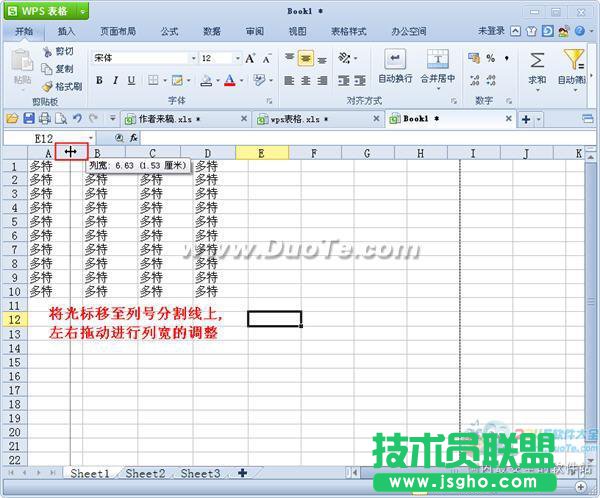Image resolution: width=600 pixels, height=498 pixels.
Task: Open the 开始 ribbon tab
Action: click(x=24, y=31)
